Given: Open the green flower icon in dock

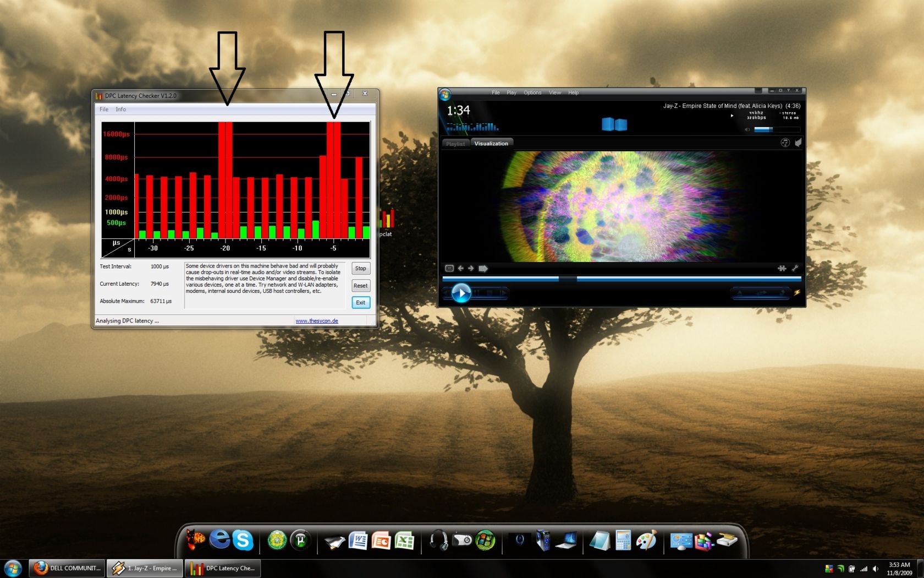Looking at the screenshot, I should point(277,540).
